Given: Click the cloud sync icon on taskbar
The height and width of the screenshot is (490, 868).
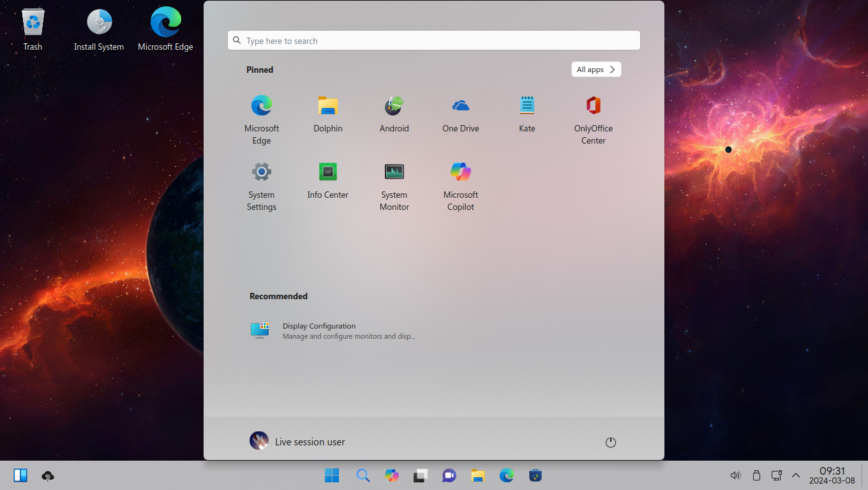Looking at the screenshot, I should [48, 475].
